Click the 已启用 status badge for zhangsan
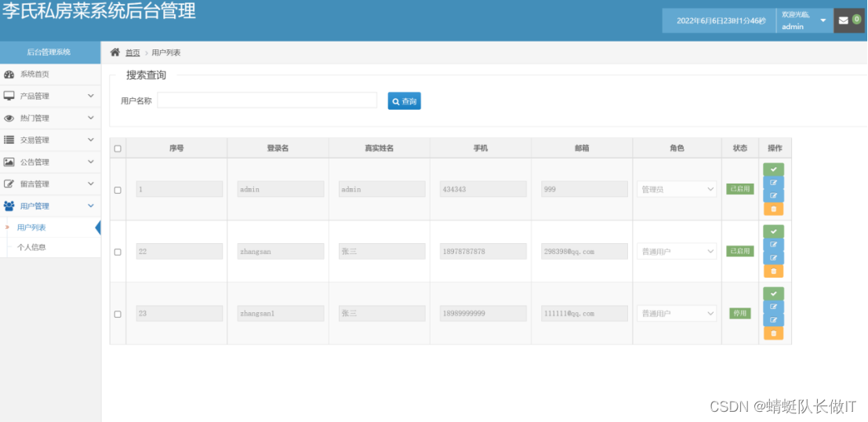 click(x=740, y=252)
